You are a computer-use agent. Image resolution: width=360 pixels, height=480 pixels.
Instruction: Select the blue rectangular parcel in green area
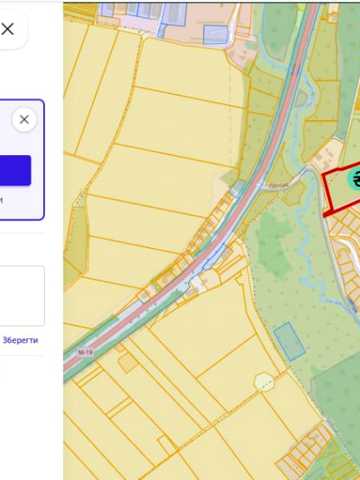pos(289,341)
